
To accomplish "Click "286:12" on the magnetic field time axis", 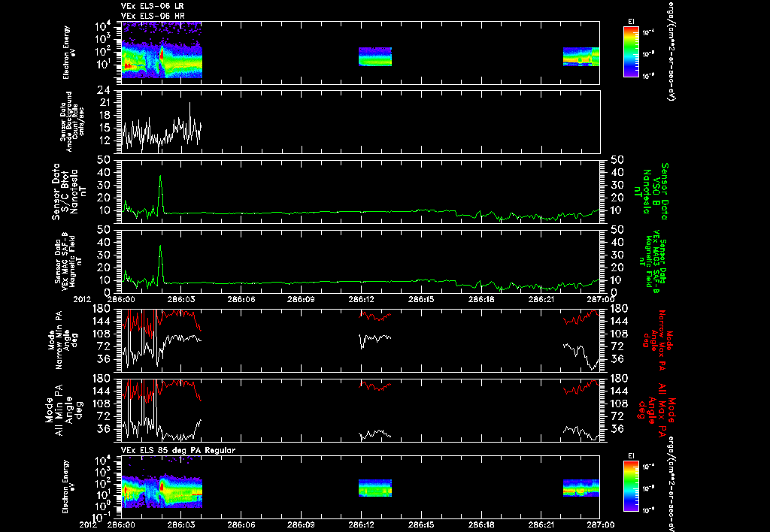I will pyautogui.click(x=362, y=299).
